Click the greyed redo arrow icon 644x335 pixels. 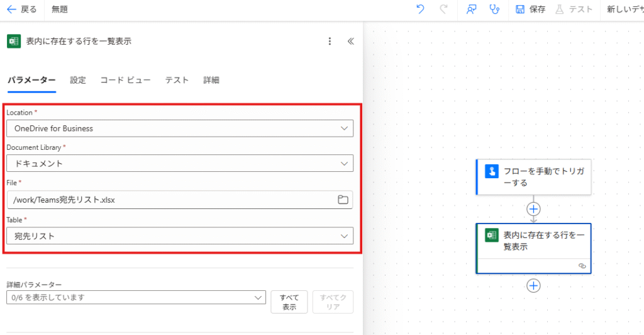(x=443, y=9)
